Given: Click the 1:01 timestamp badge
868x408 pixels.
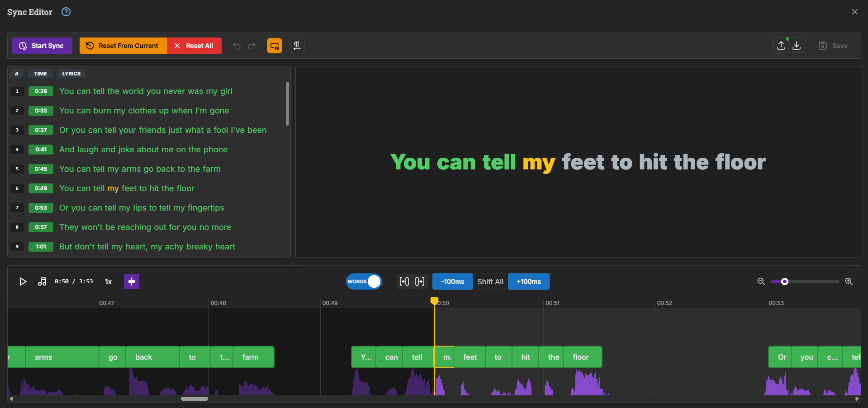Looking at the screenshot, I should pos(41,247).
